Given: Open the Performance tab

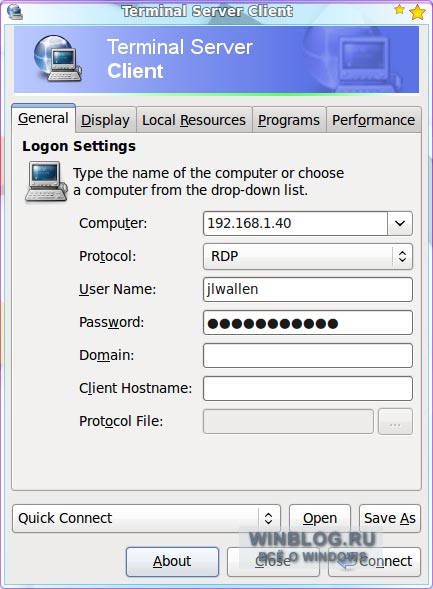Looking at the screenshot, I should pyautogui.click(x=373, y=120).
